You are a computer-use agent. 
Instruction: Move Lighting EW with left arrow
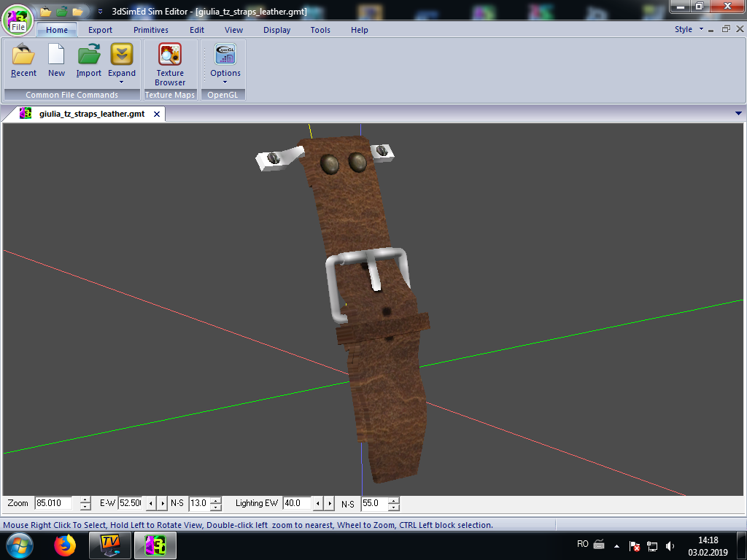click(x=317, y=503)
